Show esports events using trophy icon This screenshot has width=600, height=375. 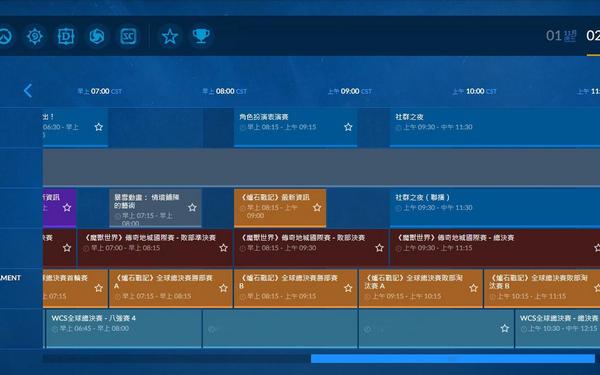pos(201,36)
